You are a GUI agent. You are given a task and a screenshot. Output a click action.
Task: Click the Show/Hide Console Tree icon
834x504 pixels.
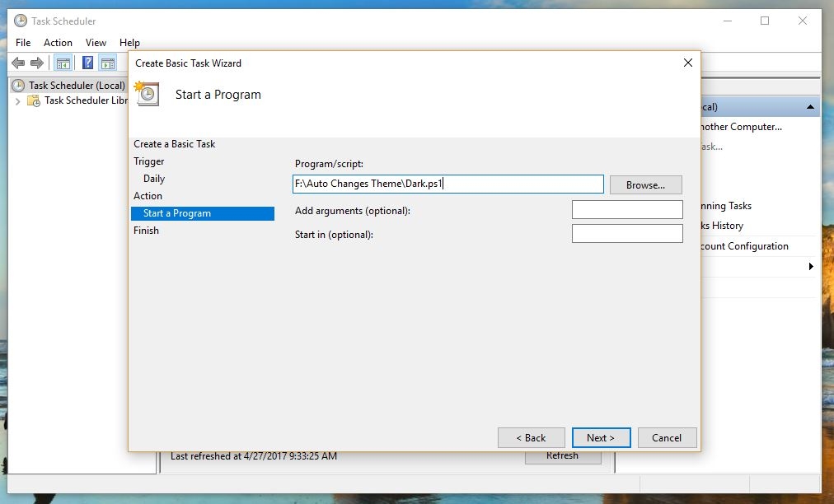pos(63,63)
